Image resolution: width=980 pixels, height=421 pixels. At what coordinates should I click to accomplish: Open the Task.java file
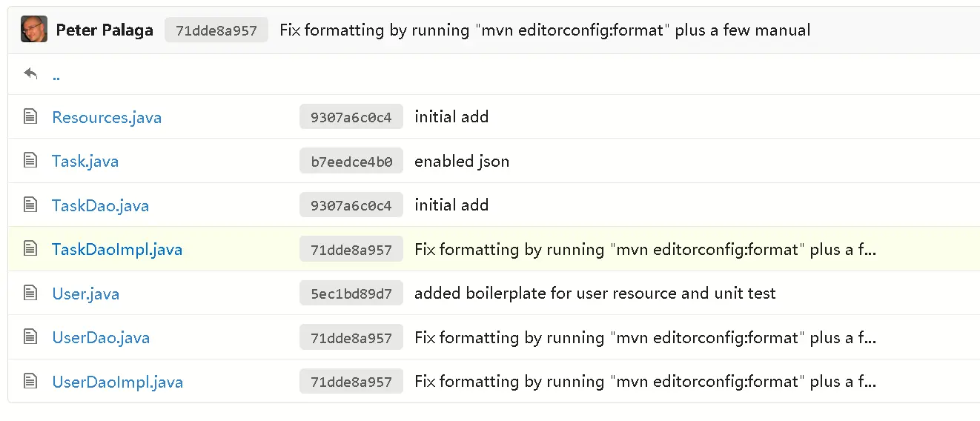point(85,161)
